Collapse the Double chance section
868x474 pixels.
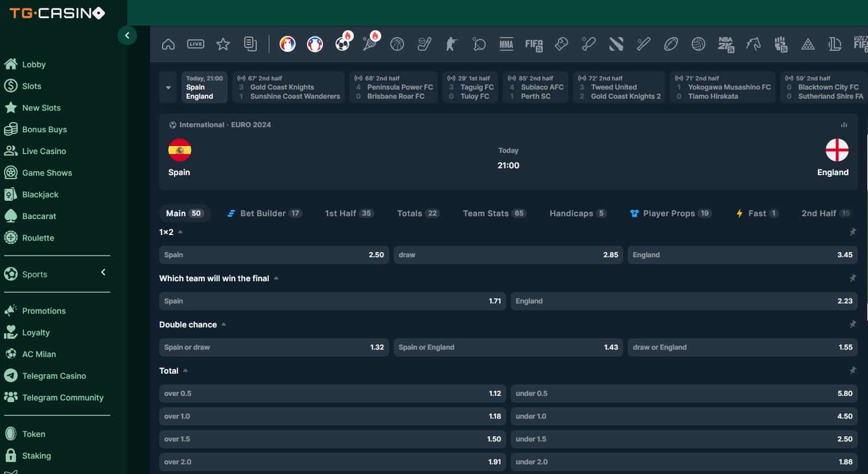point(224,325)
